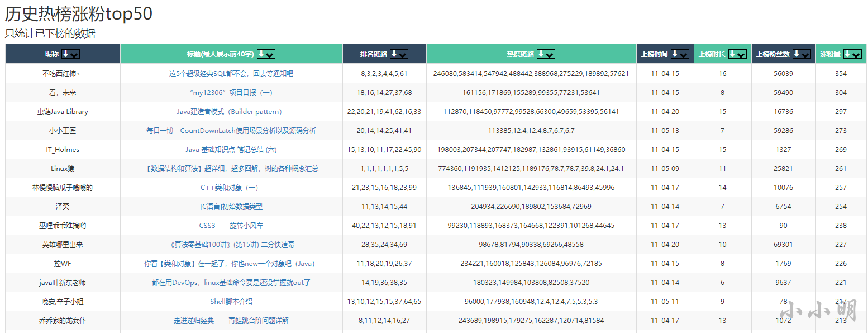Open the sort dropdown beside 上榜时间 header
The image size is (868, 333).
[680, 54]
